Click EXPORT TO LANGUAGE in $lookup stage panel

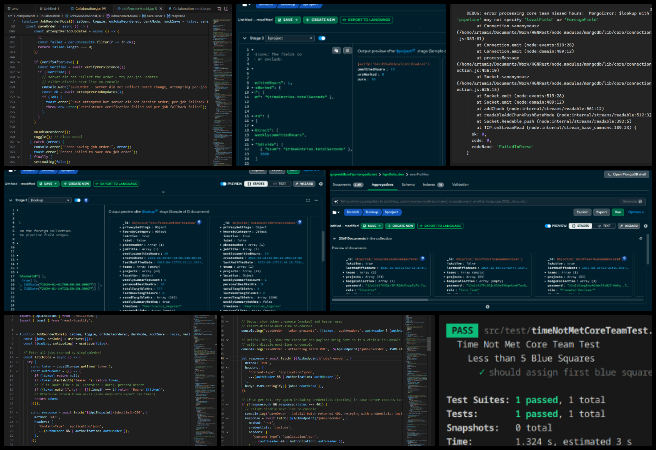click(115, 184)
